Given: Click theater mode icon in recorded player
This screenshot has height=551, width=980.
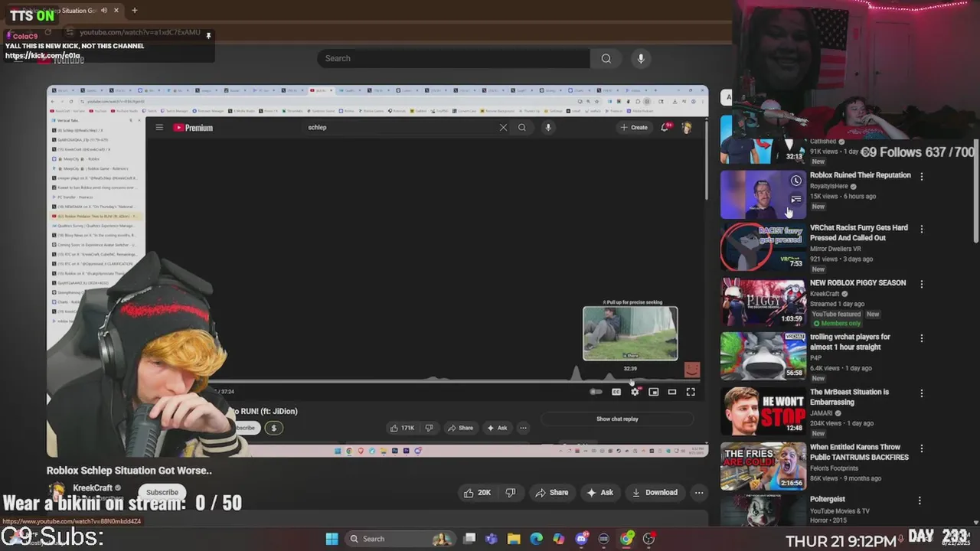Looking at the screenshot, I should pos(671,392).
